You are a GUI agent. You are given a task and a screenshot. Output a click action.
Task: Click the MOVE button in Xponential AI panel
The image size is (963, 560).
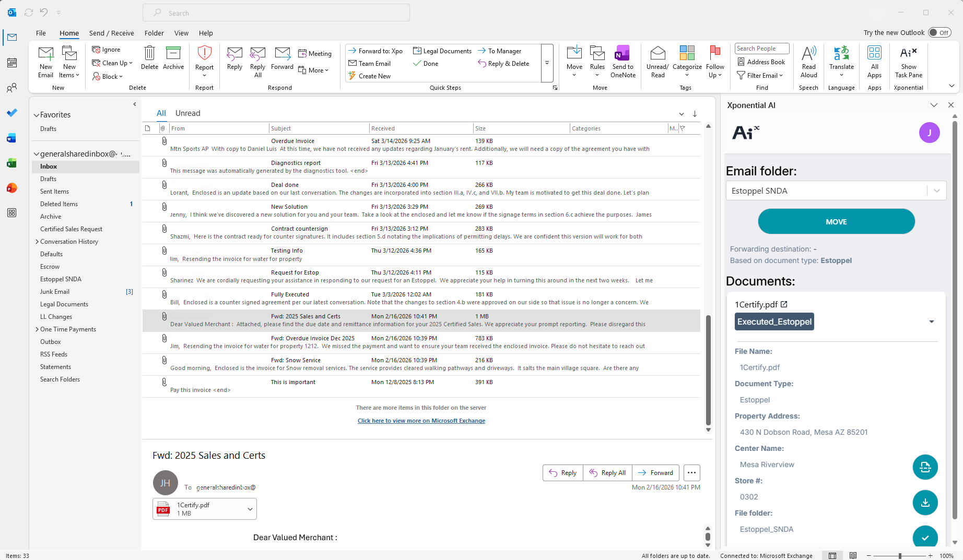tap(836, 221)
